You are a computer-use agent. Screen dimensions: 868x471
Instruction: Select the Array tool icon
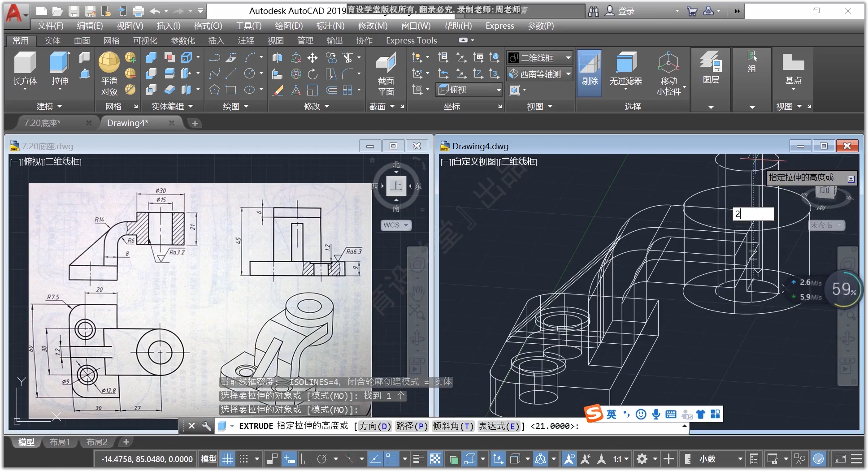(347, 90)
